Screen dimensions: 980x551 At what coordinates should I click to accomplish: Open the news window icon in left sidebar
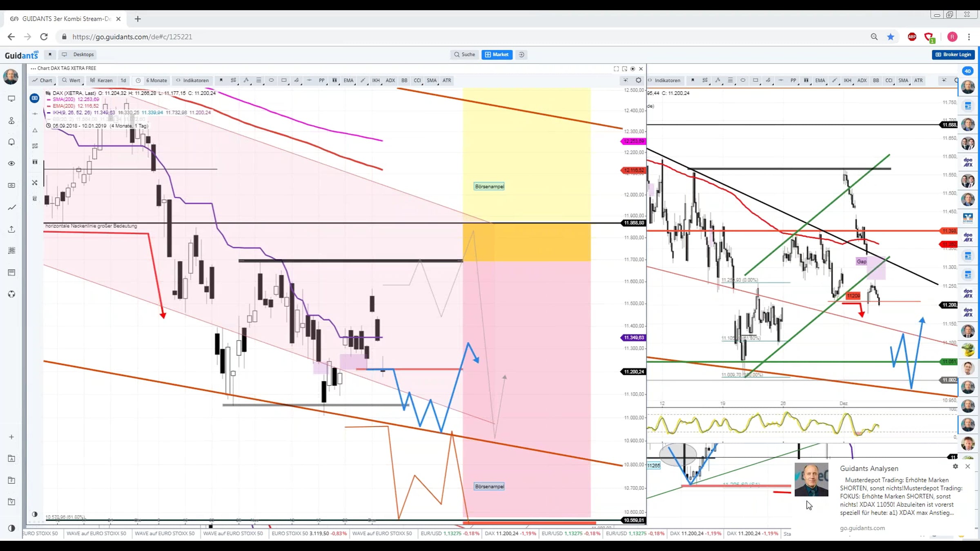(x=11, y=272)
